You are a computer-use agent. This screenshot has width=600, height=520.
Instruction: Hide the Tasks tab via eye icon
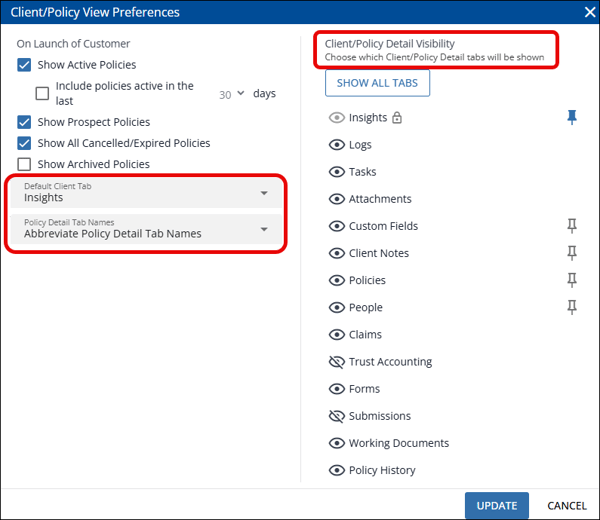click(337, 172)
